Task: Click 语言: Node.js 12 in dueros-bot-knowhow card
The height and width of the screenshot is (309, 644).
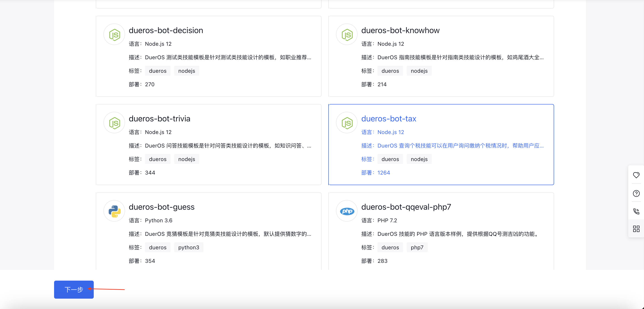Action: point(382,44)
